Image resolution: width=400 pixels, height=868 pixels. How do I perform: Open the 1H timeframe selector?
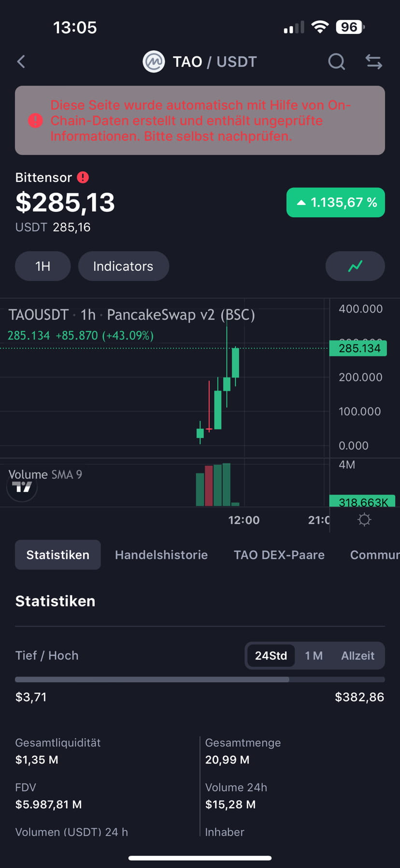(x=43, y=266)
